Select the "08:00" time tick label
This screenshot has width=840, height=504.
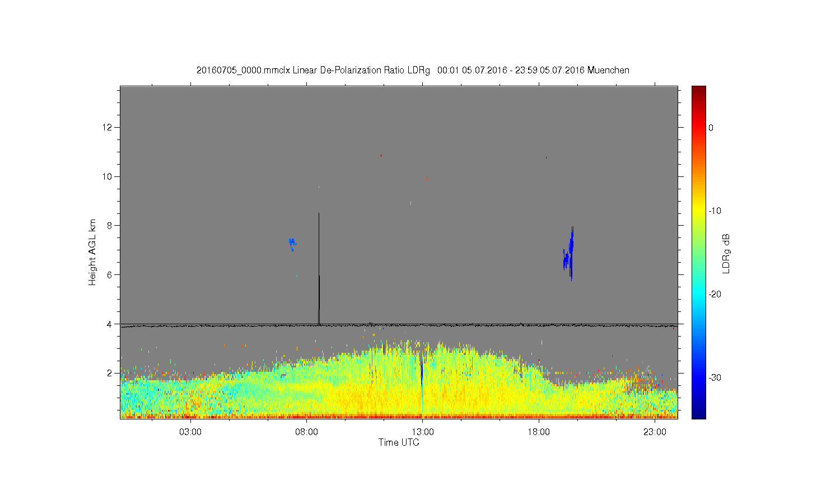[x=306, y=432]
